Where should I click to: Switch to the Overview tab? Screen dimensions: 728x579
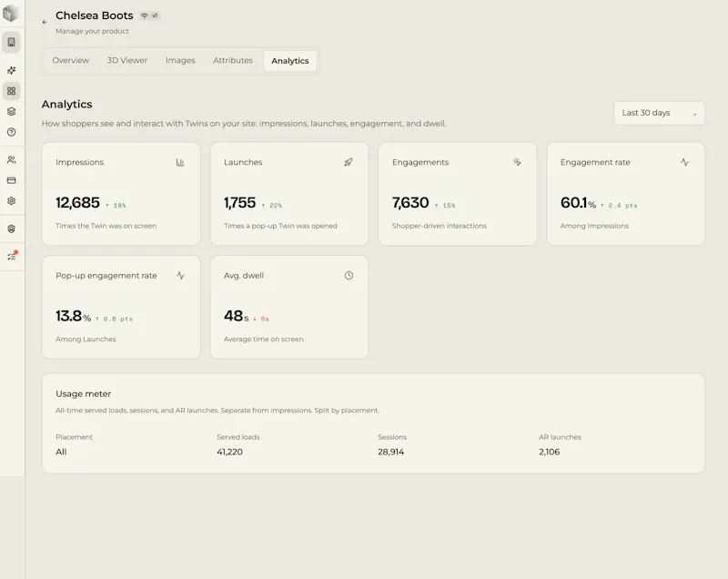(71, 60)
